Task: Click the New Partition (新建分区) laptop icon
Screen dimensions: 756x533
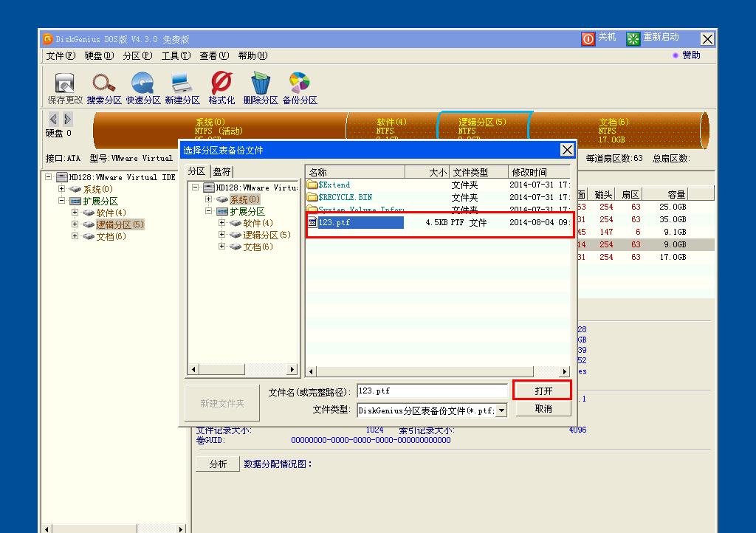Action: (x=182, y=83)
